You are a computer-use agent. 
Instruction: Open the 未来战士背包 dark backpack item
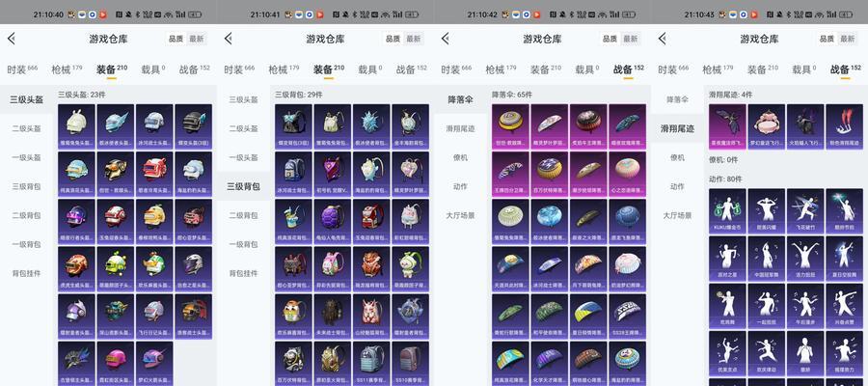pos(333,317)
